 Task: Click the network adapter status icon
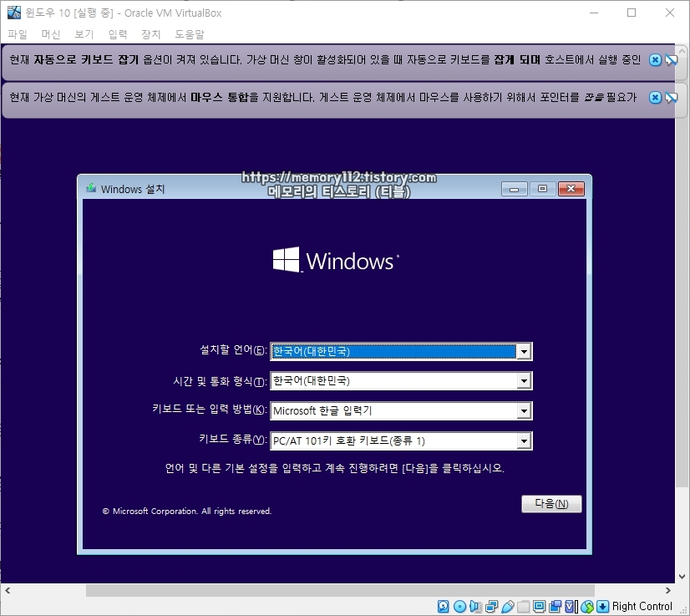(491, 606)
